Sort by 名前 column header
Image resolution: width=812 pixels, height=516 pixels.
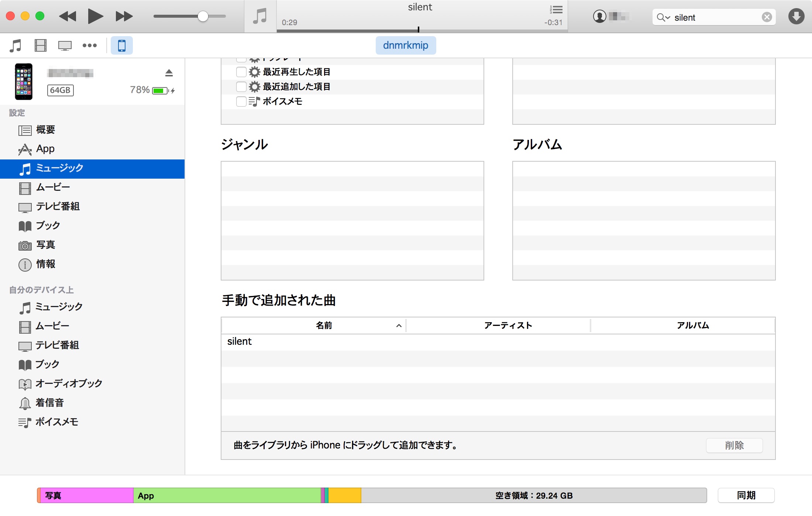tap(314, 326)
